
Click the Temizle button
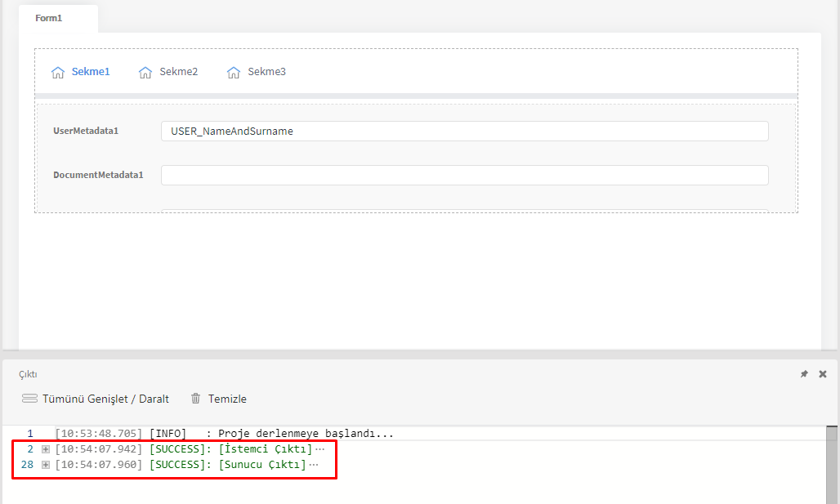tap(218, 399)
